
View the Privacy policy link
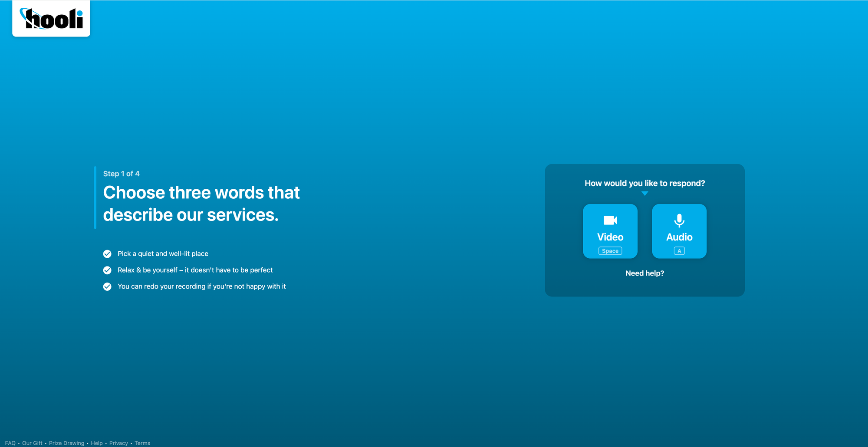118,443
